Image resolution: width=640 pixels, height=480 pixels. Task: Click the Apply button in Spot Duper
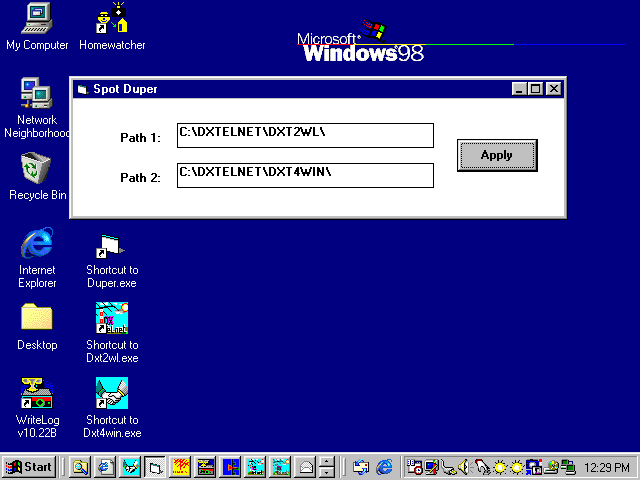click(x=497, y=155)
